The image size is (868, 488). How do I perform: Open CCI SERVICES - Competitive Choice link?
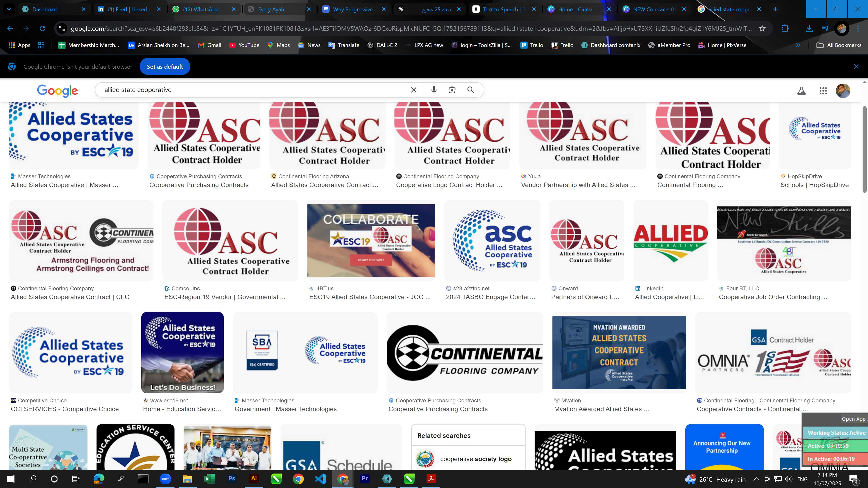(x=65, y=409)
